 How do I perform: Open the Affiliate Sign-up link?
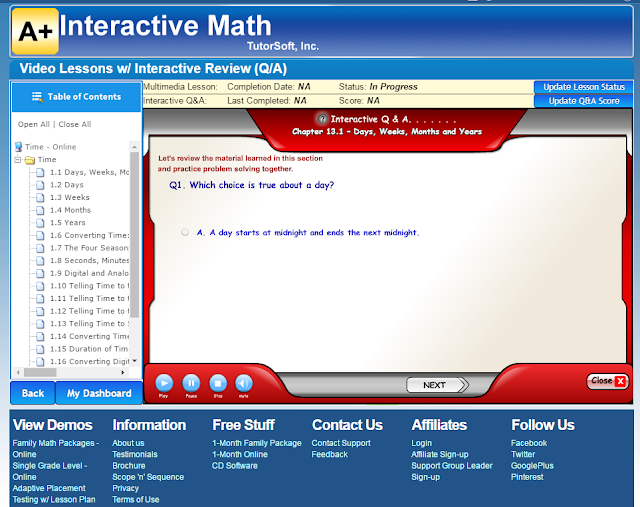pyautogui.click(x=440, y=455)
